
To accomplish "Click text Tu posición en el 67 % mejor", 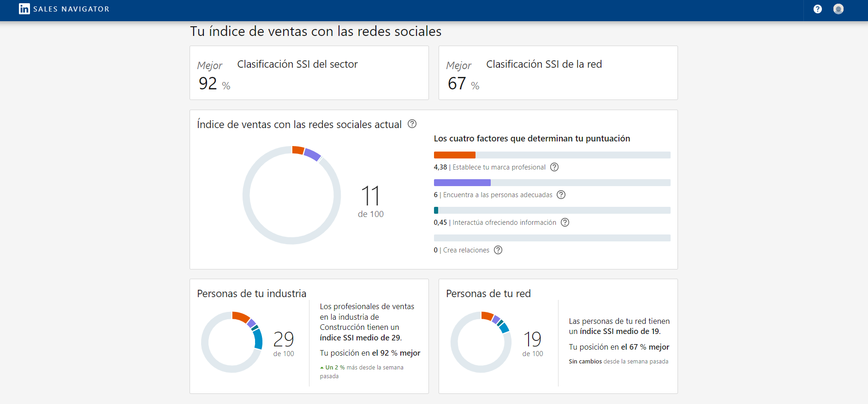I will coord(619,347).
